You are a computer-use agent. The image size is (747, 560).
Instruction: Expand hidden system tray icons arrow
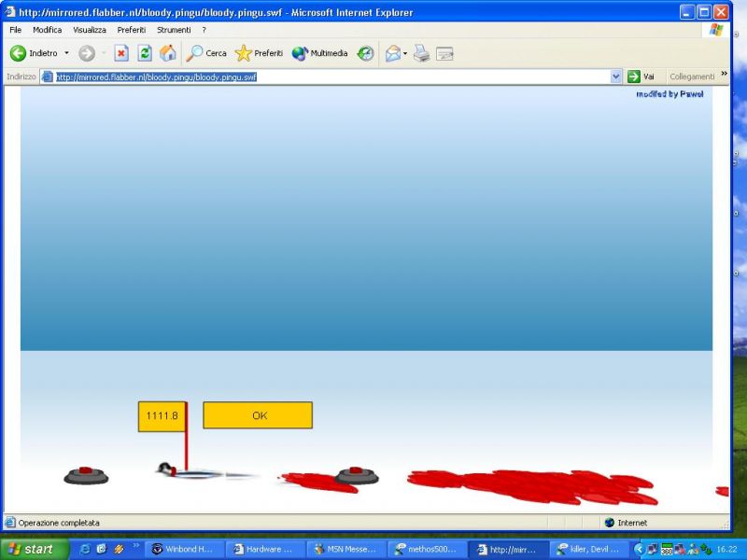[639, 549]
